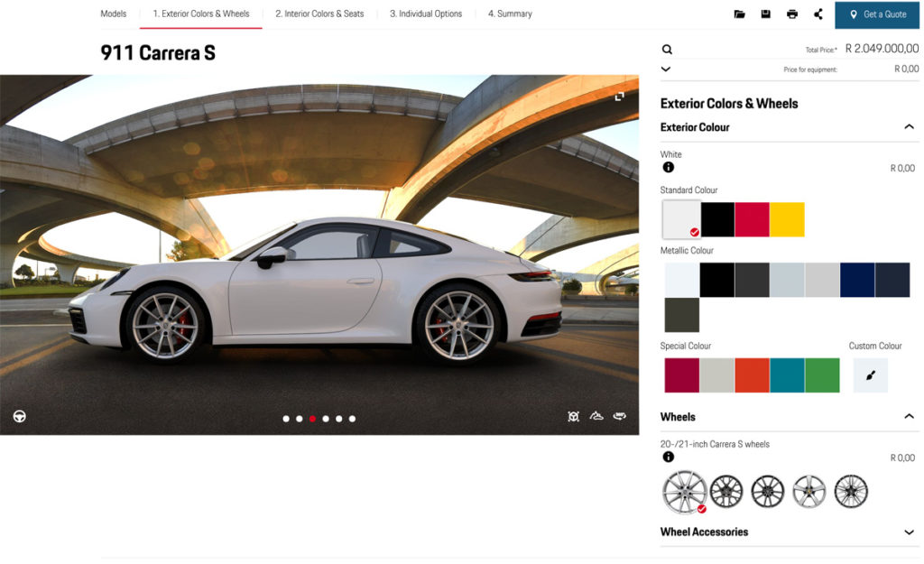The width and height of the screenshot is (924, 564).
Task: Expand price details chevron below search
Action: pyautogui.click(x=666, y=69)
